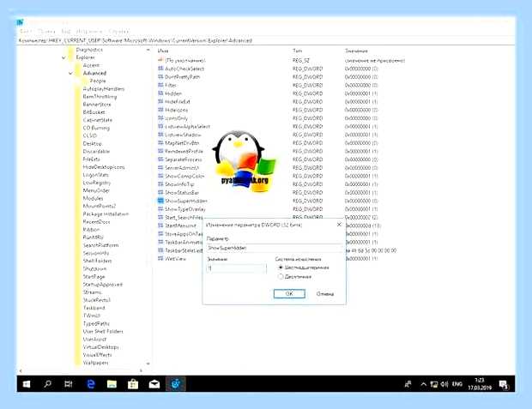Open the Справка menu
Viewport: 532px width, 409px height.
(118, 32)
